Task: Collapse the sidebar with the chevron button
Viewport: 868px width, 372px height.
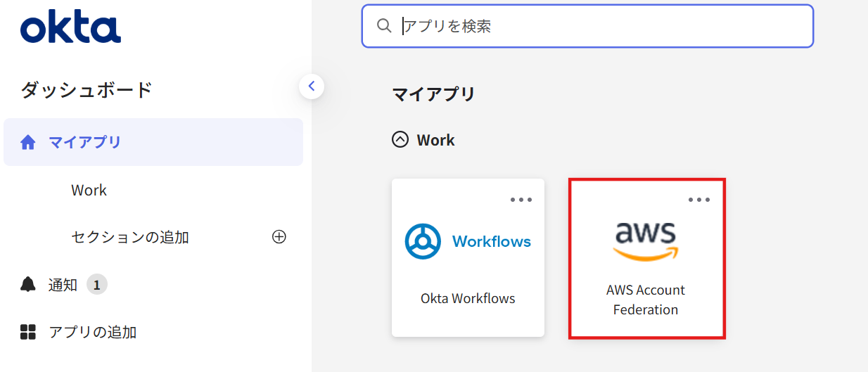Action: point(312,87)
